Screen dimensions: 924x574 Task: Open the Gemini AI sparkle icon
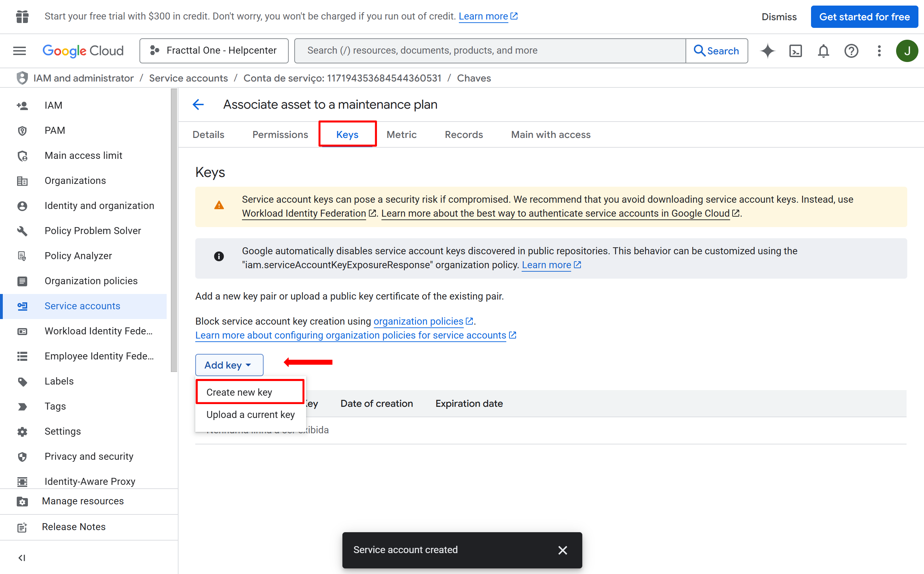tap(767, 51)
